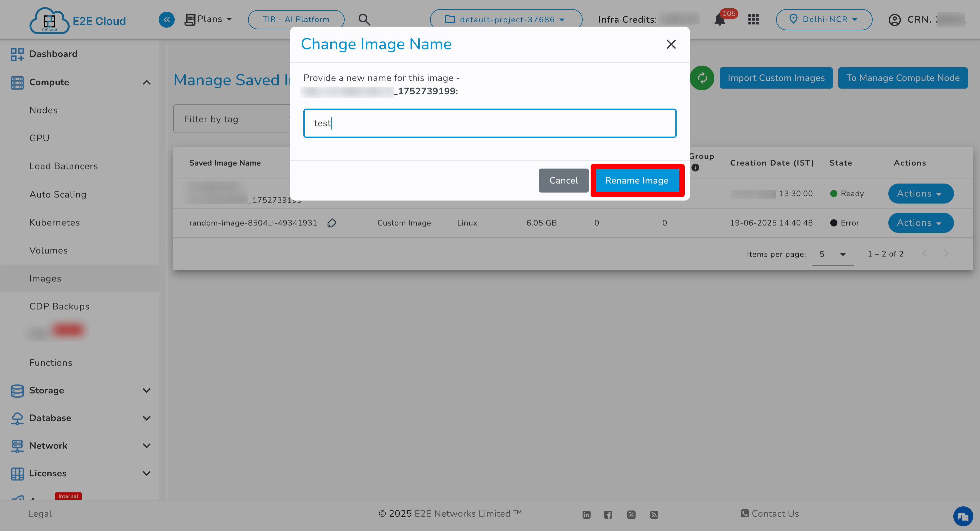The height and width of the screenshot is (531, 980).
Task: Open the Dashboard section icon
Action: tap(17, 54)
